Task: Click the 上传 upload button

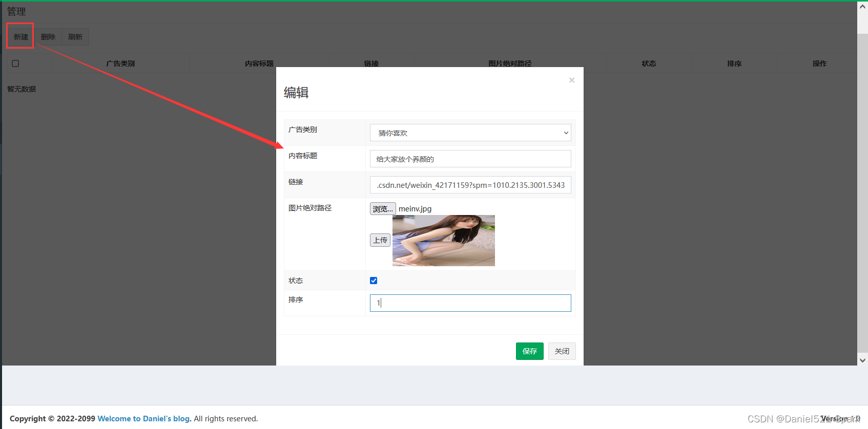Action: (380, 240)
